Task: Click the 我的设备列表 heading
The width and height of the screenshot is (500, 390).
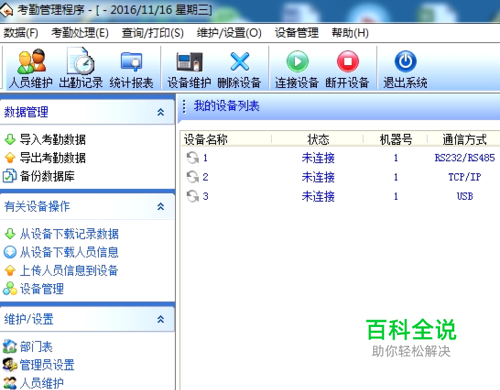Action: pyautogui.click(x=226, y=106)
